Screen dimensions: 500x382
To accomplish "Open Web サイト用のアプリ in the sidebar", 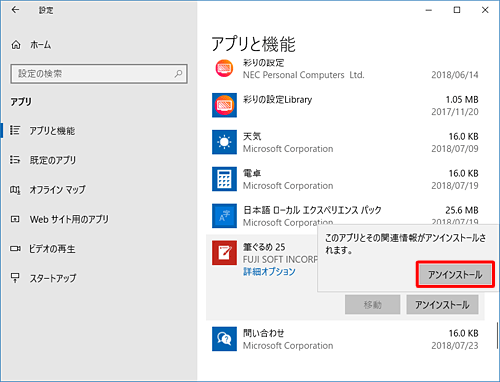I will click(69, 219).
